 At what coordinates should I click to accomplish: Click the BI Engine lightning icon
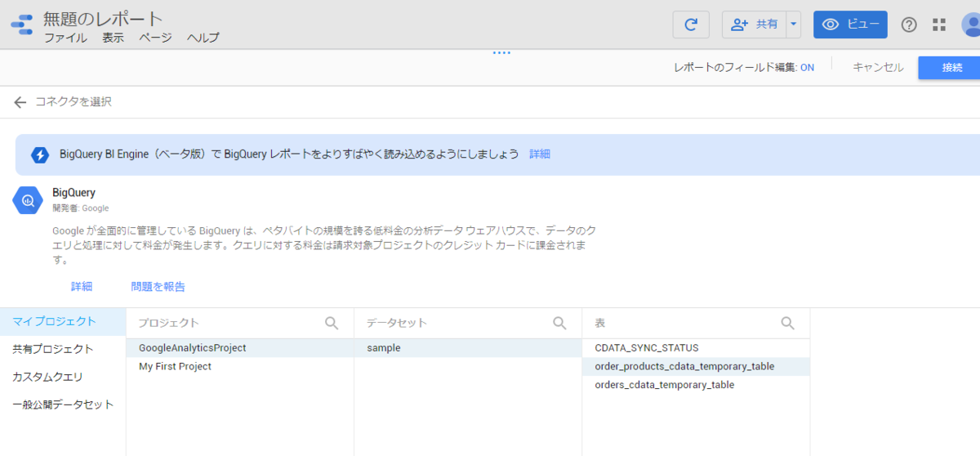coord(39,154)
